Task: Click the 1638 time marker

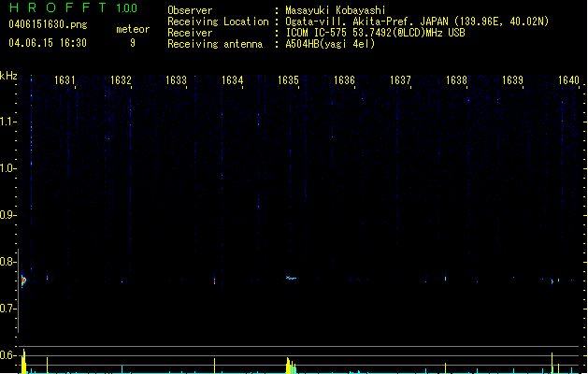Action: pos(456,80)
